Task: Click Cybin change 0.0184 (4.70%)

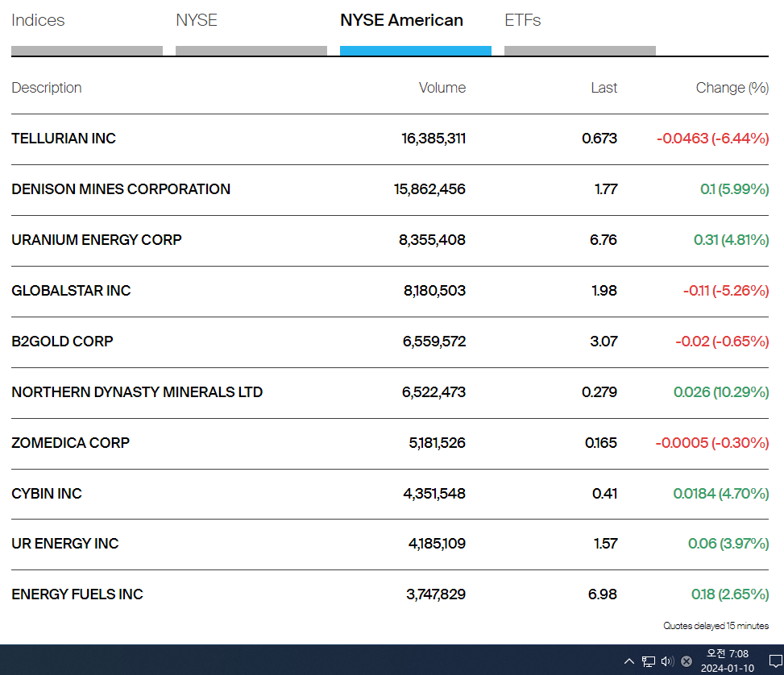Action: tap(721, 494)
